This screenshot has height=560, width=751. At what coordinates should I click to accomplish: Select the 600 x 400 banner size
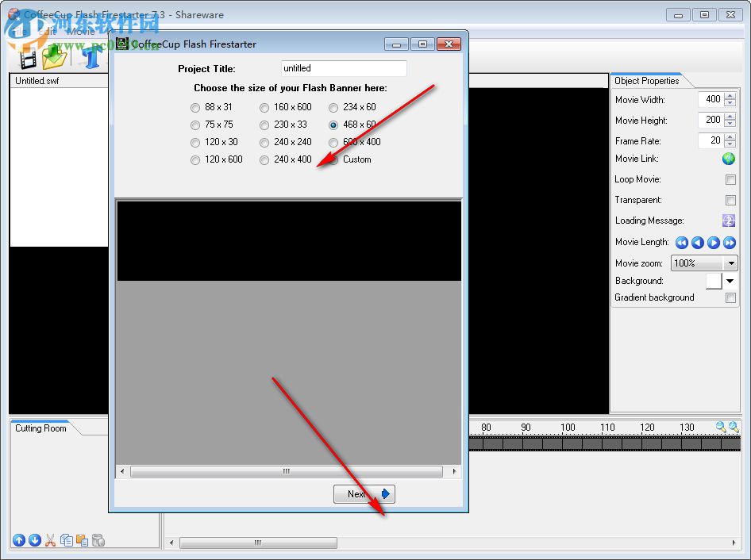333,143
